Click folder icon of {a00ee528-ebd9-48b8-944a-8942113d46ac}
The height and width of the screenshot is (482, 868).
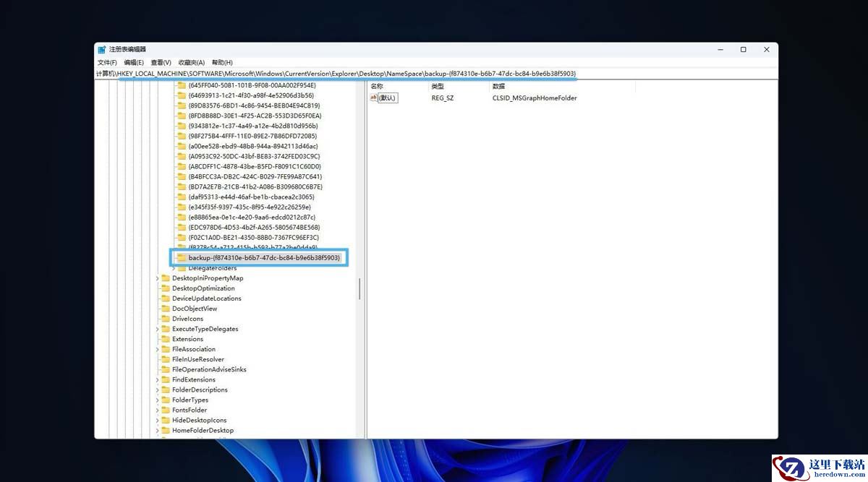pos(182,146)
